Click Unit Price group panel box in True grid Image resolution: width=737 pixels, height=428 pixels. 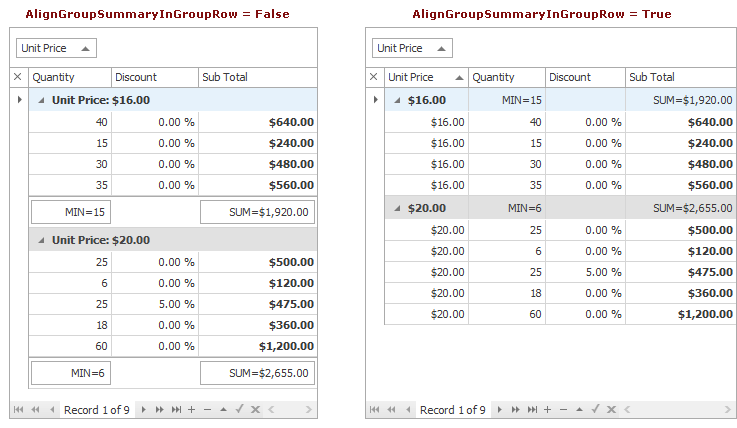[412, 48]
